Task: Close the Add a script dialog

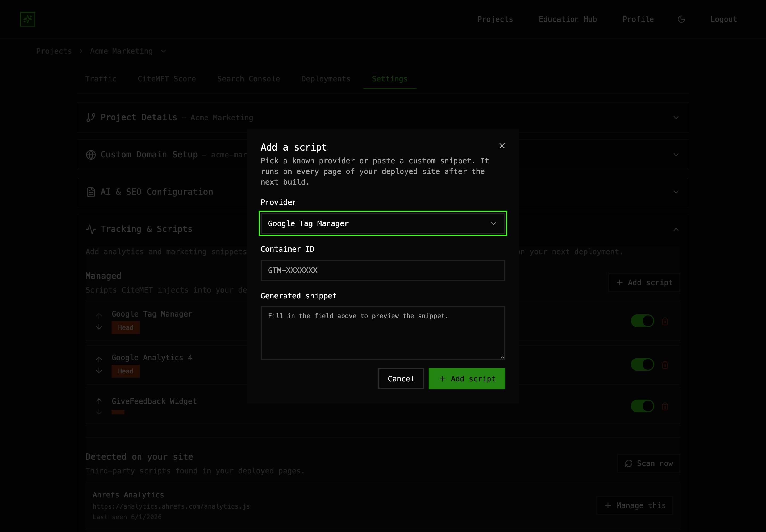Action: point(502,146)
